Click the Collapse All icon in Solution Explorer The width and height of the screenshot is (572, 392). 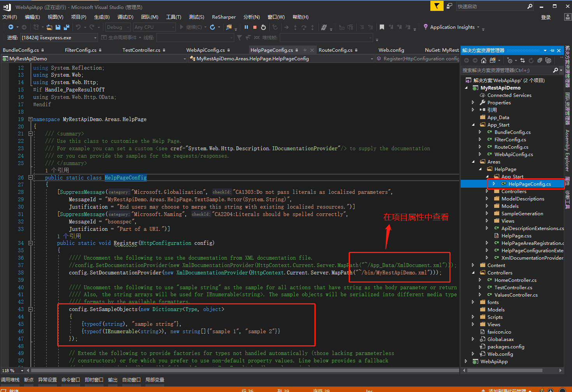(540, 60)
